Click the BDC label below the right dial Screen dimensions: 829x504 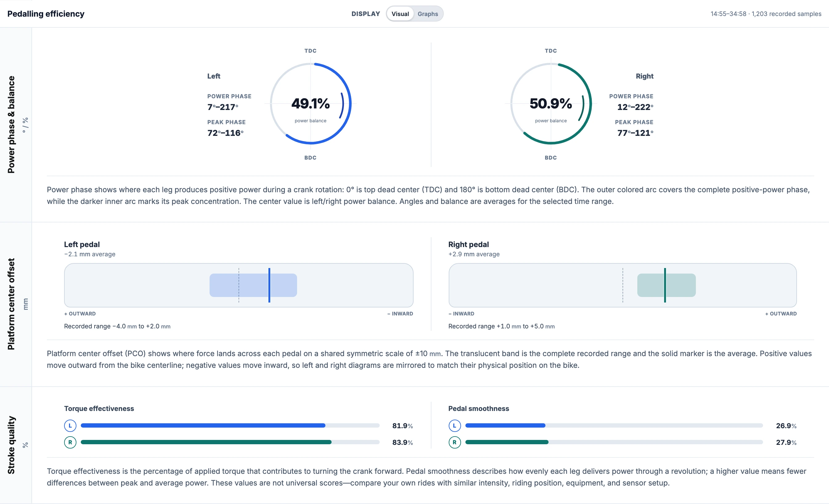click(551, 158)
